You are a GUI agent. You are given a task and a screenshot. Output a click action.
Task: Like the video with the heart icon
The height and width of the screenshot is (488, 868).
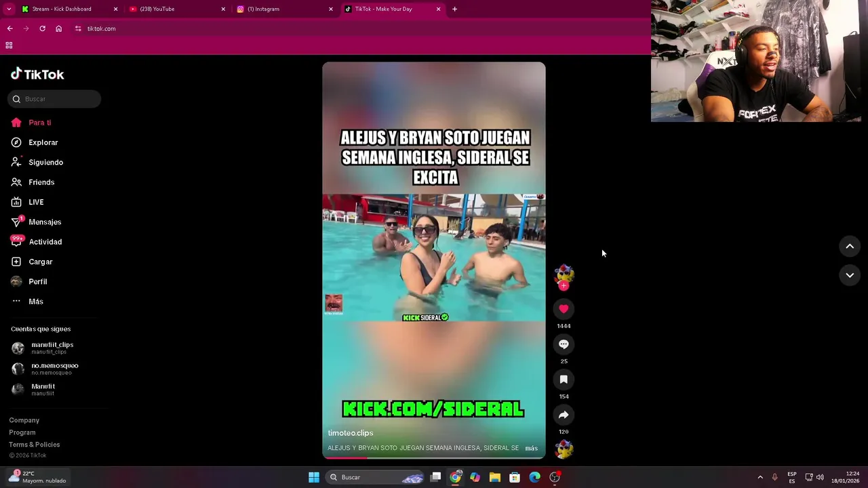(564, 309)
